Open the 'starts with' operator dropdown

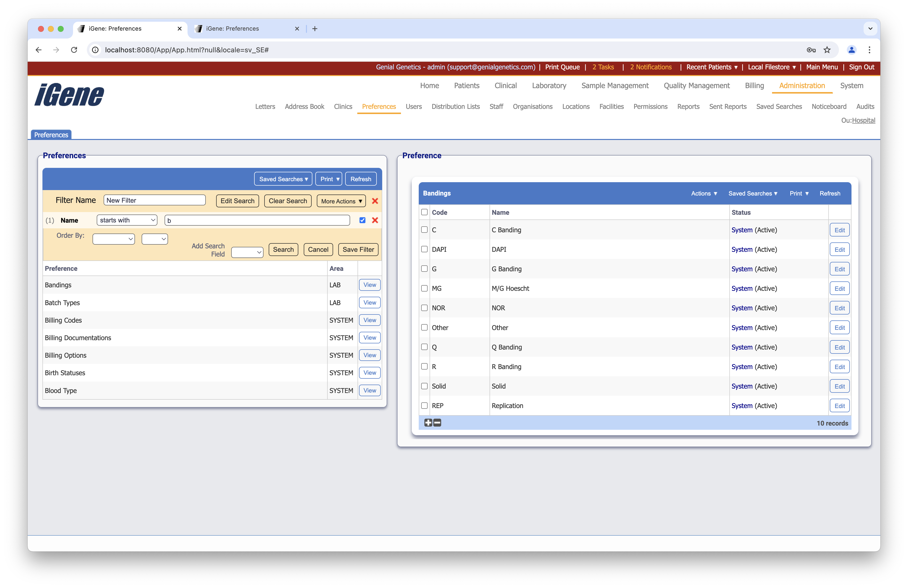pyautogui.click(x=127, y=220)
